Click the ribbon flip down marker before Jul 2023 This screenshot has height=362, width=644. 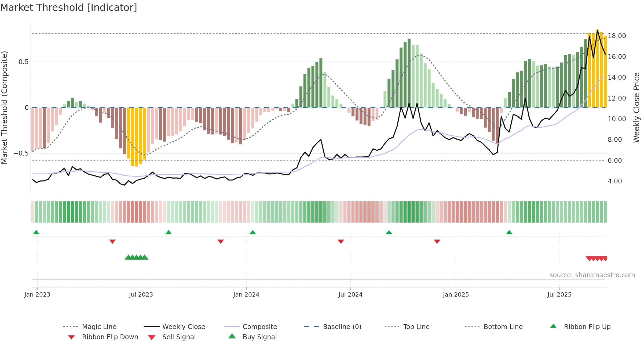coord(112,242)
